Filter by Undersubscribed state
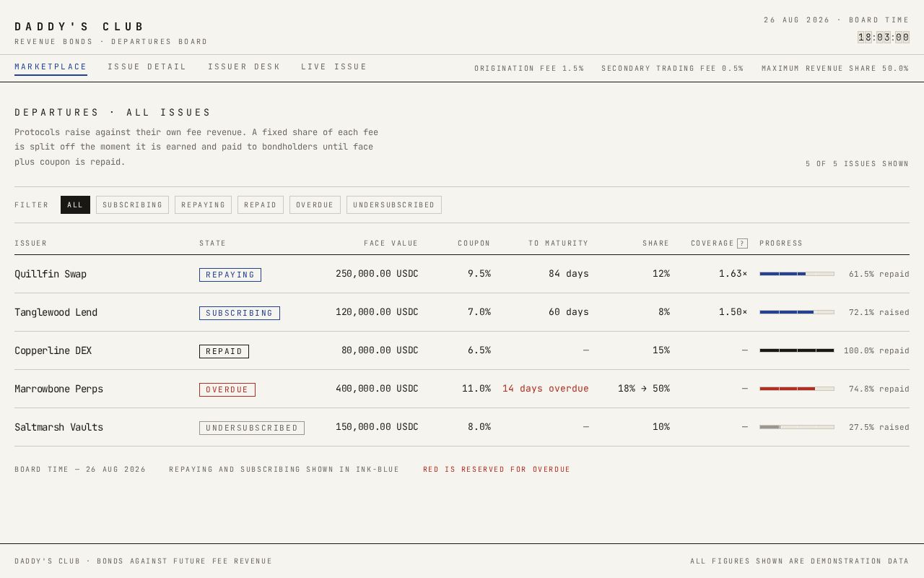Viewport: 924px width, 578px height. 394,205
